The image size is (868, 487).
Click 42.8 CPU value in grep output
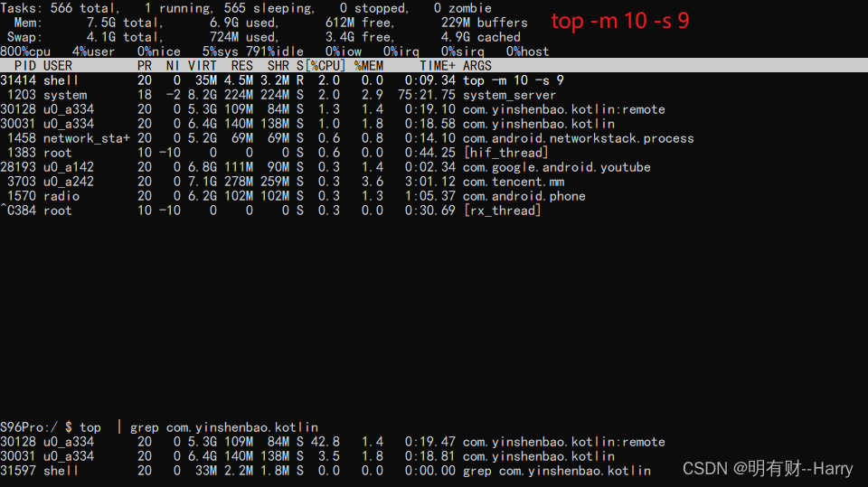point(325,442)
